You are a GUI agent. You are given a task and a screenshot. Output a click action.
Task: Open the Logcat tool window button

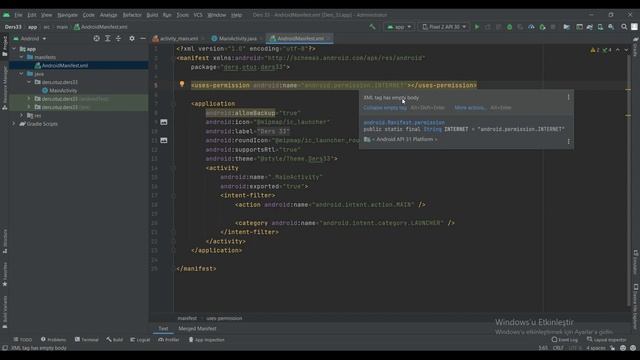(x=140, y=340)
